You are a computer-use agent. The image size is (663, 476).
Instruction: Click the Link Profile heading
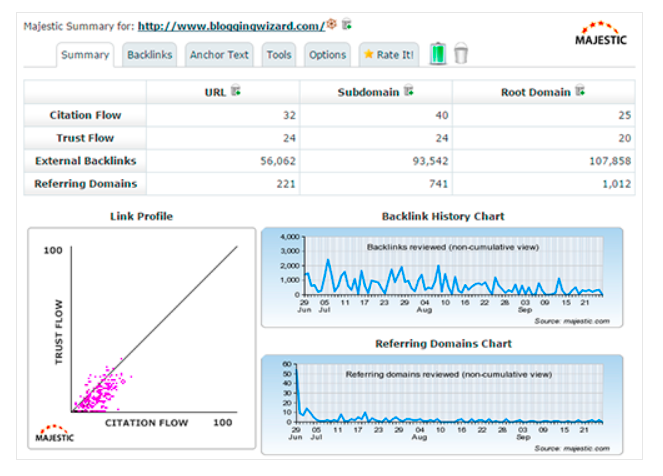[141, 216]
